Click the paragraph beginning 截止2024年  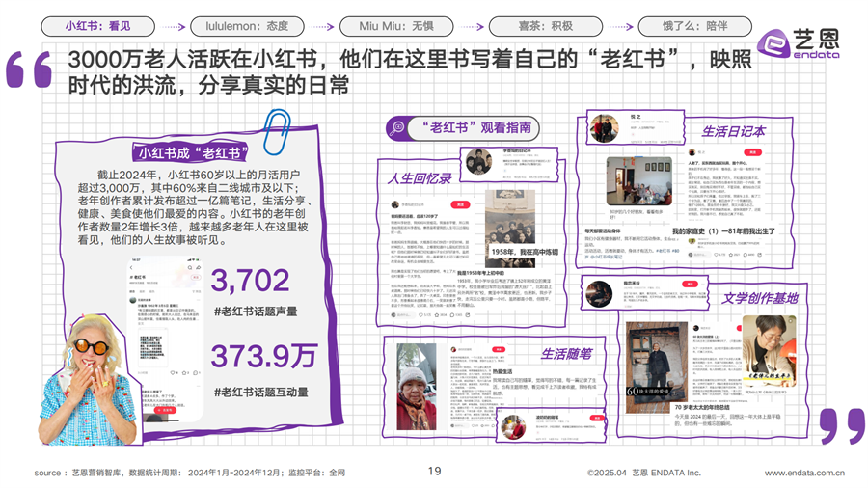(x=194, y=207)
